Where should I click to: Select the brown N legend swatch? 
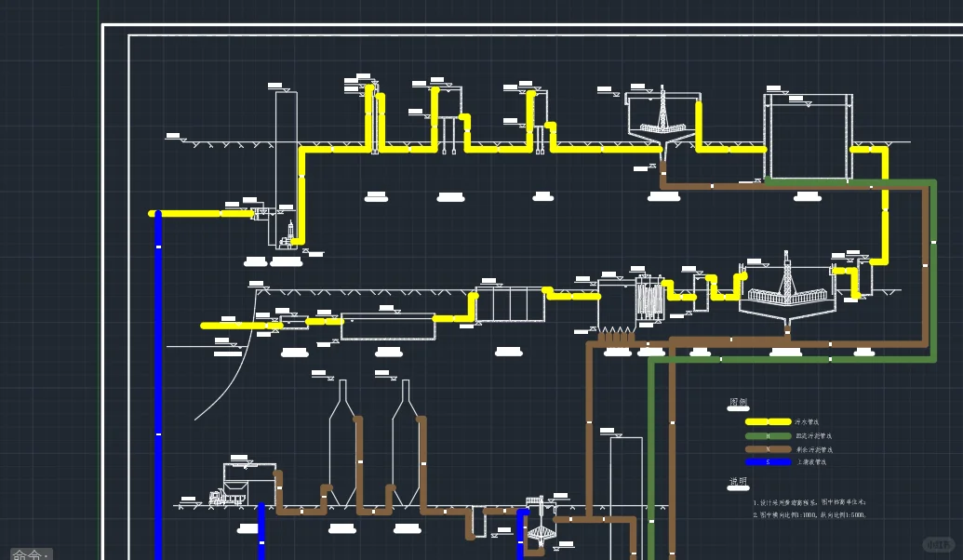point(768,449)
